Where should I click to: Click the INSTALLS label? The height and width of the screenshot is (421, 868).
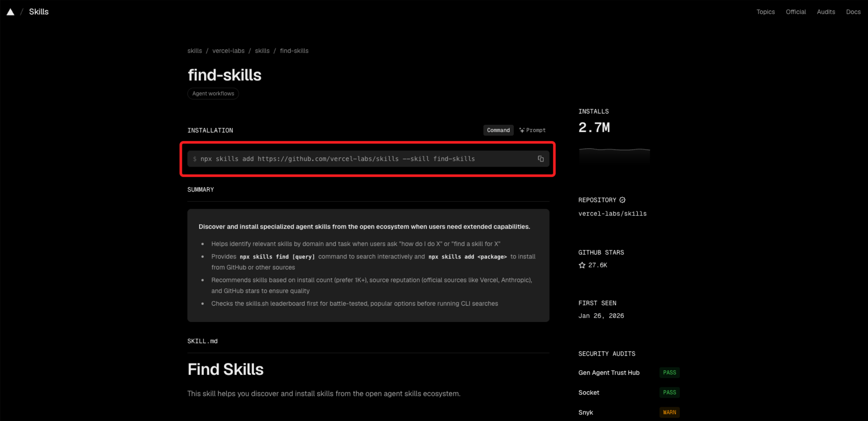pyautogui.click(x=593, y=111)
